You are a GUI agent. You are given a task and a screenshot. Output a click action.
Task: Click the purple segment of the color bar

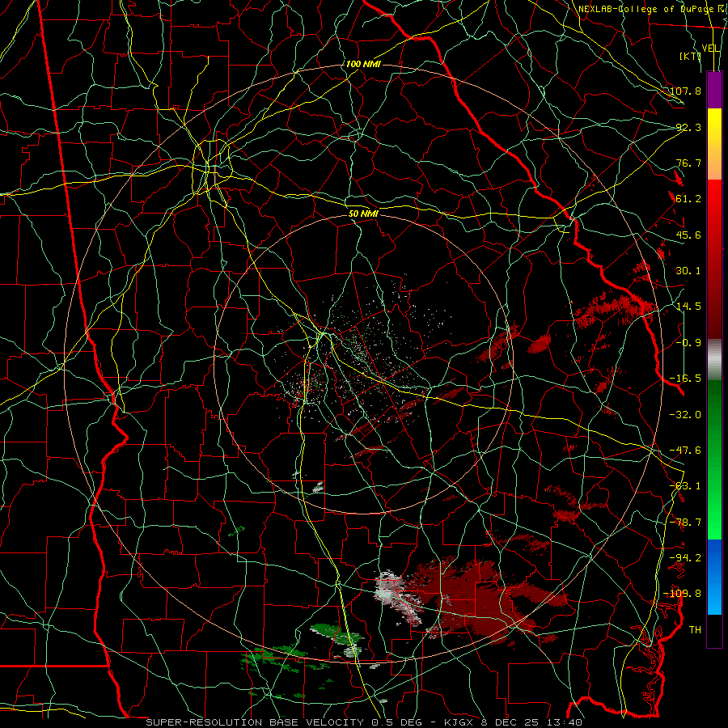[x=714, y=90]
